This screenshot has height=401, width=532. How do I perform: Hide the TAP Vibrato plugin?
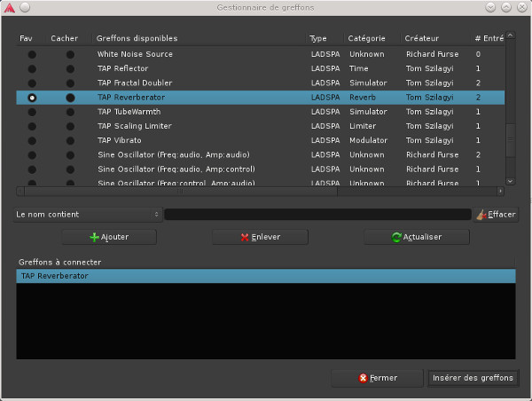tap(70, 140)
